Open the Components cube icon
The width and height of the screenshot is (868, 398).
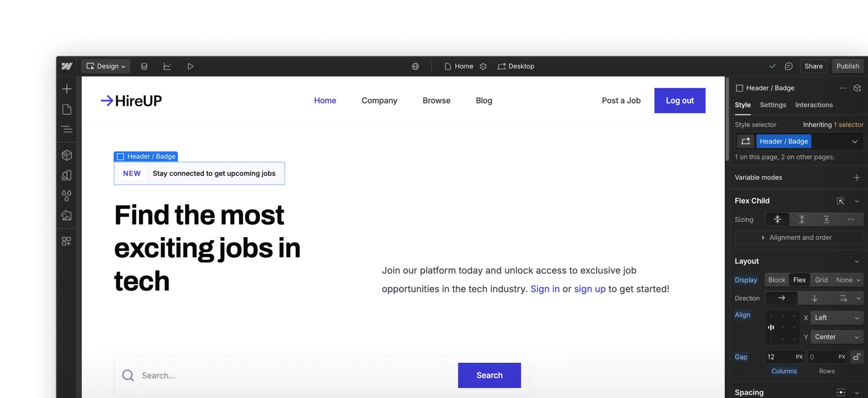click(67, 155)
